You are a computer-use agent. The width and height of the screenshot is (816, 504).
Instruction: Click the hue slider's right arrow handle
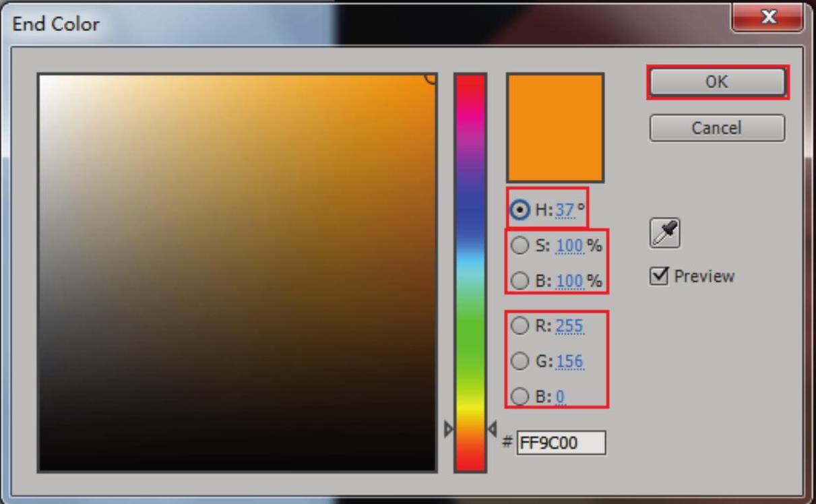pos(492,429)
